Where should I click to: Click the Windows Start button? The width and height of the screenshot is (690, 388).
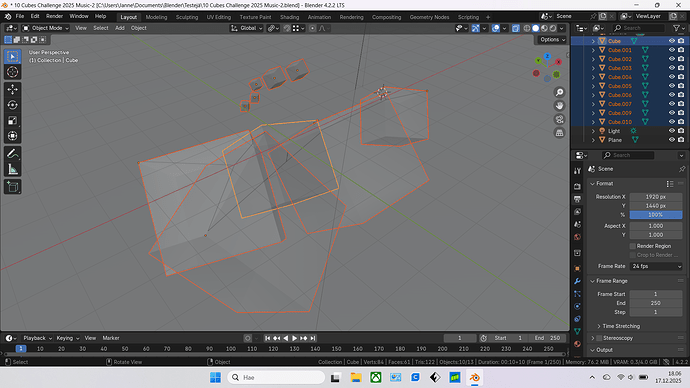tap(215, 377)
